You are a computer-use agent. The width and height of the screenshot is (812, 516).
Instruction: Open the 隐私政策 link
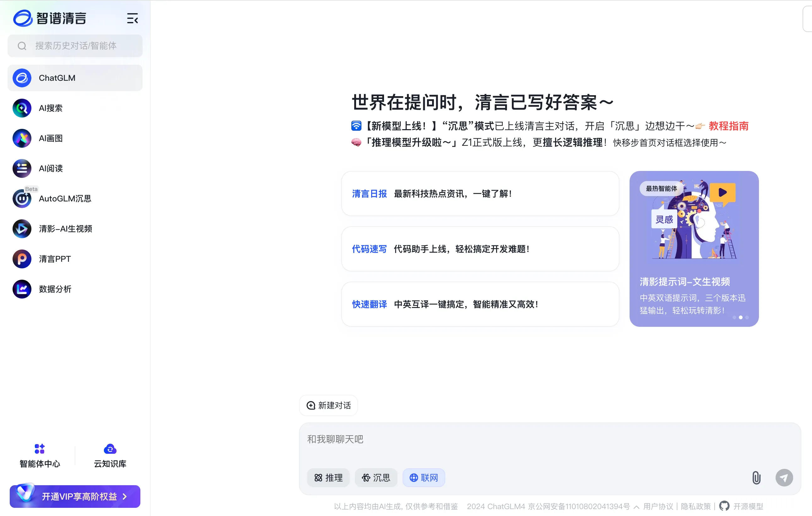pos(695,507)
